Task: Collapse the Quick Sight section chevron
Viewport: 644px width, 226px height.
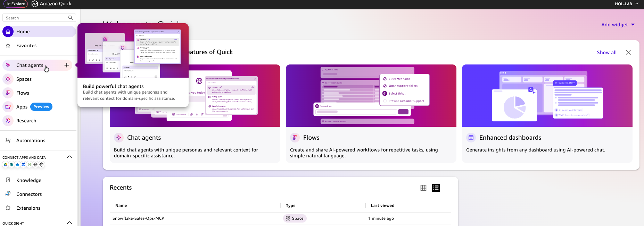Action: 69,223
